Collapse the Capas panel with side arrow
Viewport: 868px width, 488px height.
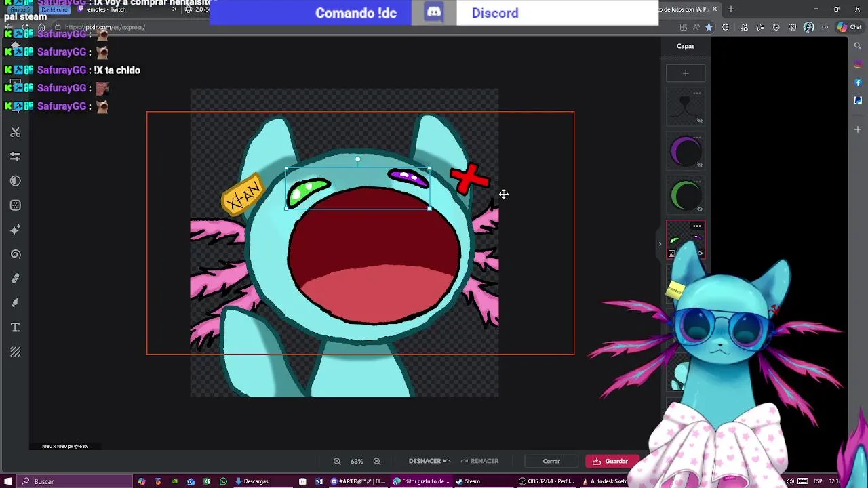(x=659, y=243)
